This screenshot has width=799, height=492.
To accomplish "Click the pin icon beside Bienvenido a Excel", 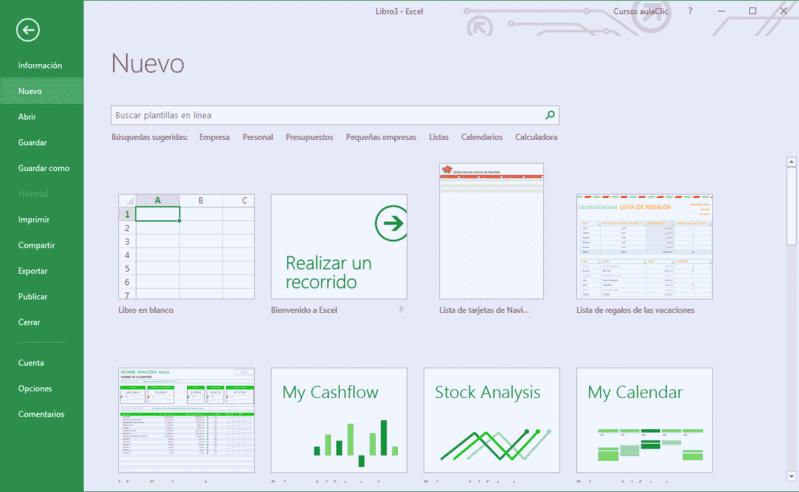I will point(401,310).
